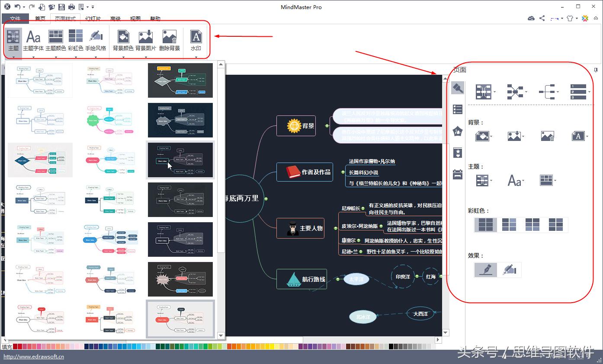Toggle the pin on the 页面 panel

pos(596,70)
